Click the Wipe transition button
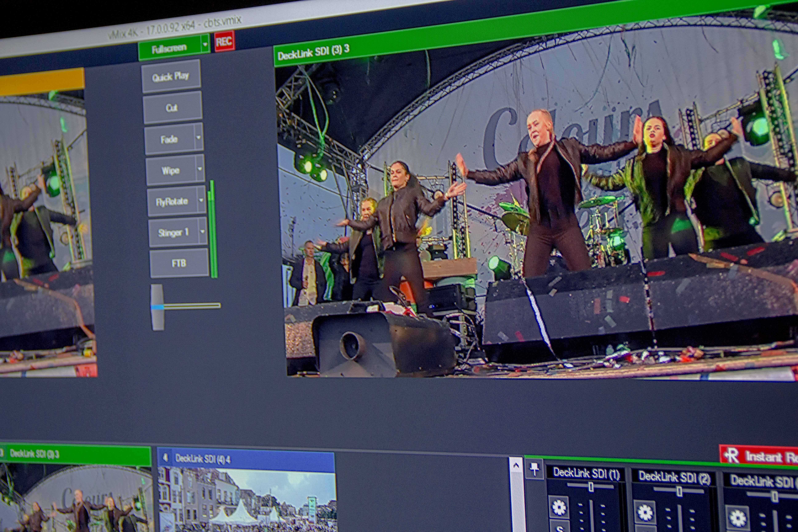The width and height of the screenshot is (798, 532). pos(171,170)
